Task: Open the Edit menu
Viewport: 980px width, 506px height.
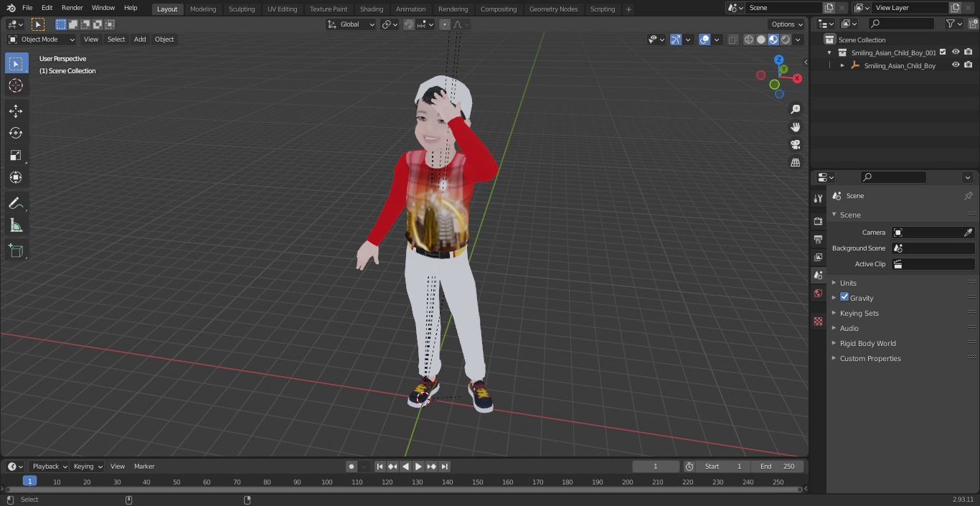Action: pos(47,8)
